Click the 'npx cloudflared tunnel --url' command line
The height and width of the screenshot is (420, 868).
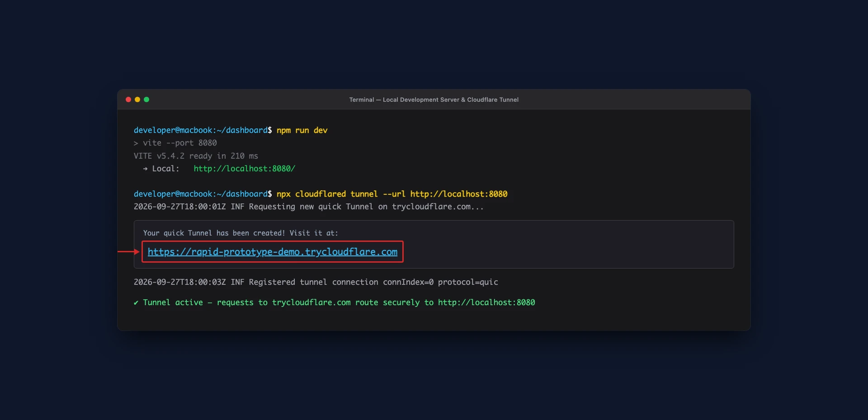coord(392,194)
